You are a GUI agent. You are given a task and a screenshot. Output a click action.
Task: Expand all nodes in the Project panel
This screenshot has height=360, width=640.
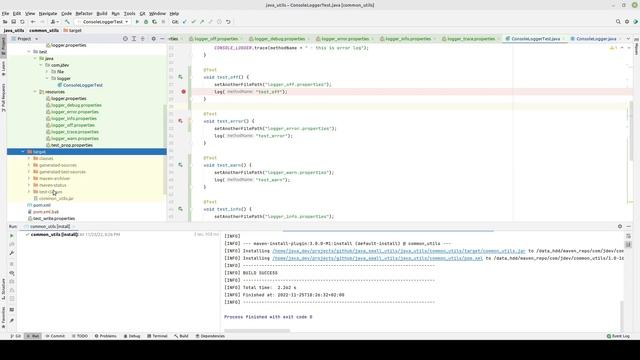[x=134, y=39]
